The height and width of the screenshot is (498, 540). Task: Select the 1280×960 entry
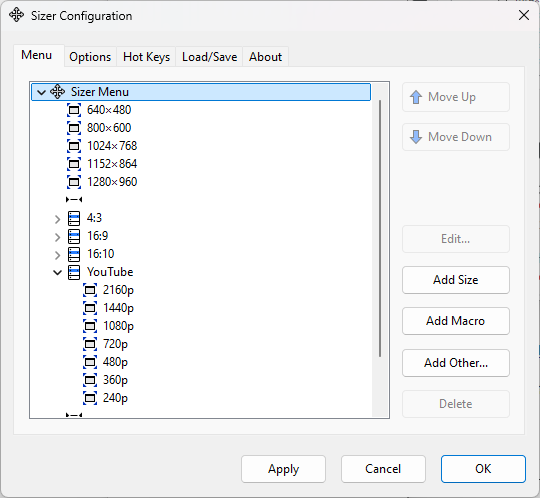112,181
